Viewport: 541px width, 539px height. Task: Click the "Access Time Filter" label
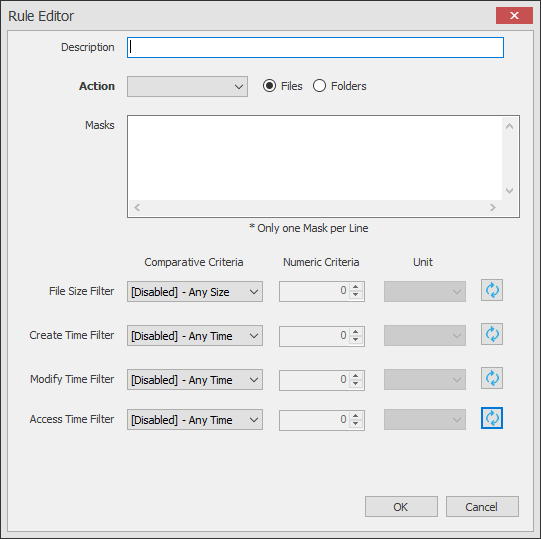(72, 419)
